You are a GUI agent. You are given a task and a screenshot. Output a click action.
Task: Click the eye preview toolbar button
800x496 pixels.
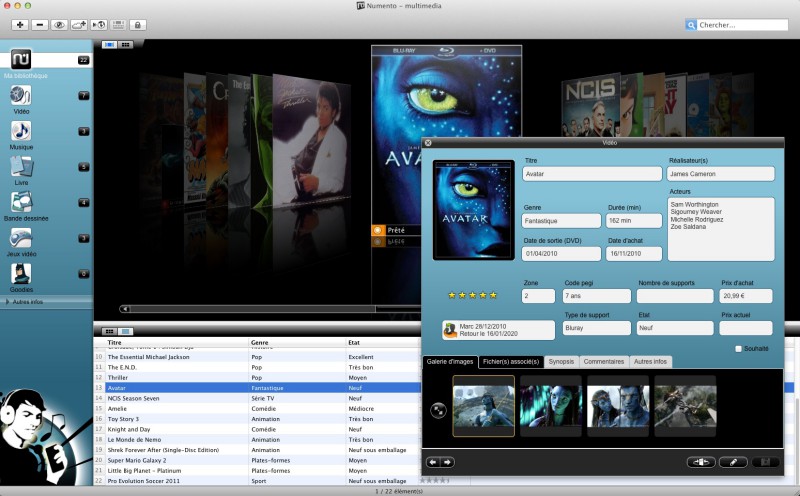coord(59,24)
